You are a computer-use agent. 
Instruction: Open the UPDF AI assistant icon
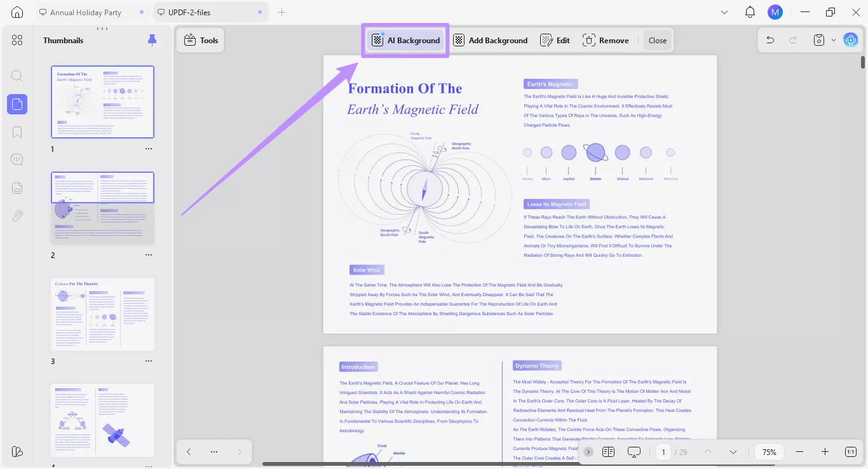pyautogui.click(x=851, y=39)
